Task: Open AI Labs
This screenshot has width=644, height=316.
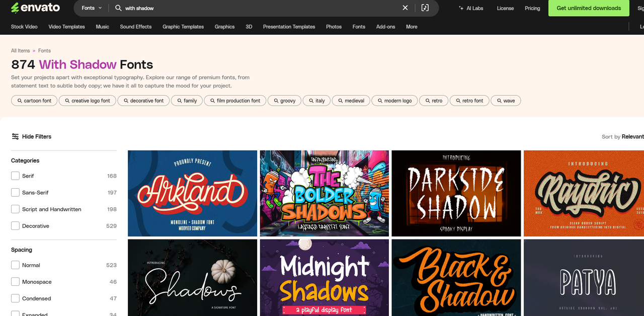Action: (x=471, y=8)
